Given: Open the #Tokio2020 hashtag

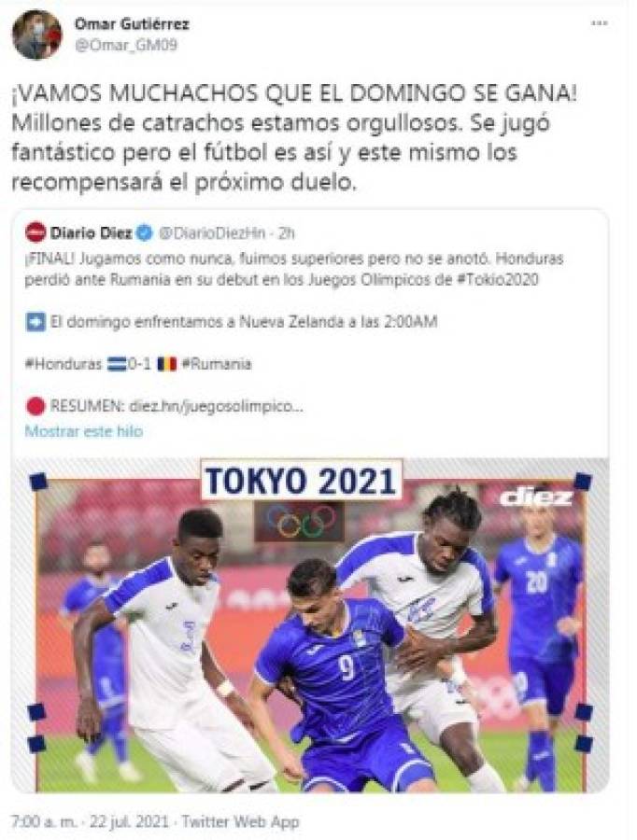Looking at the screenshot, I should pos(498,280).
